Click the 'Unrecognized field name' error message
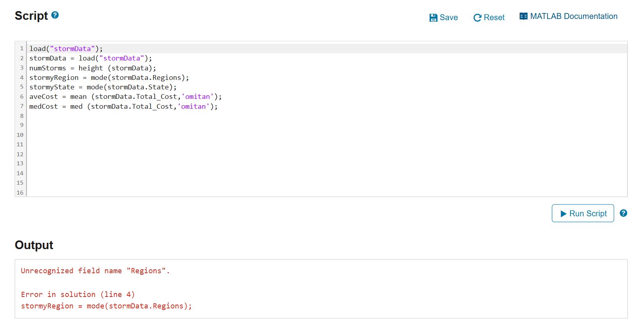The height and width of the screenshot is (329, 644). click(x=95, y=271)
